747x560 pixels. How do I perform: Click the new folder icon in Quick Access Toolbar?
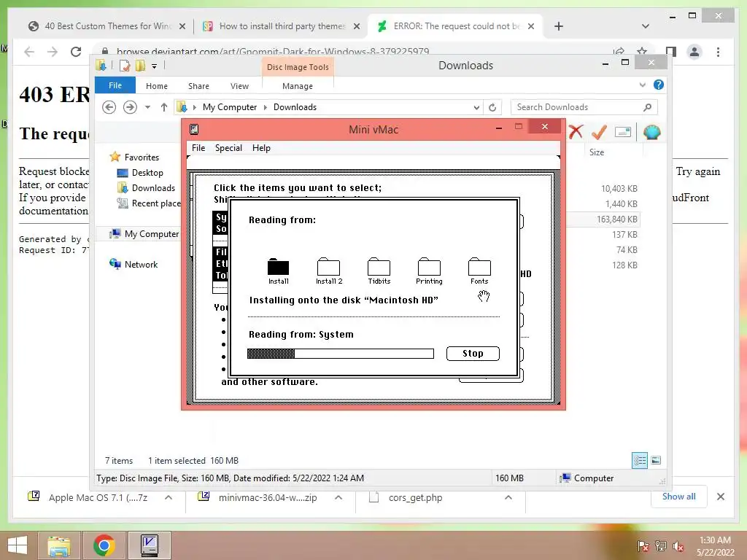click(140, 66)
